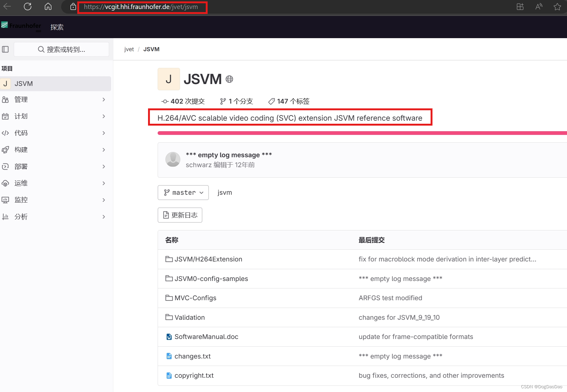
Task: Expand 构建 chevron arrow
Action: (x=104, y=150)
